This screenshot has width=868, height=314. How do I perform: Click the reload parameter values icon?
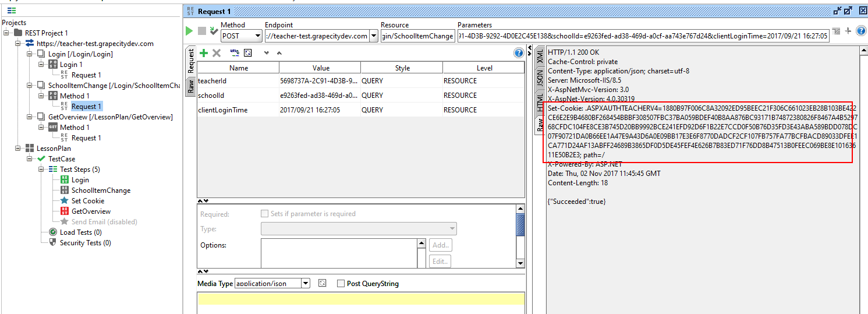coord(248,53)
